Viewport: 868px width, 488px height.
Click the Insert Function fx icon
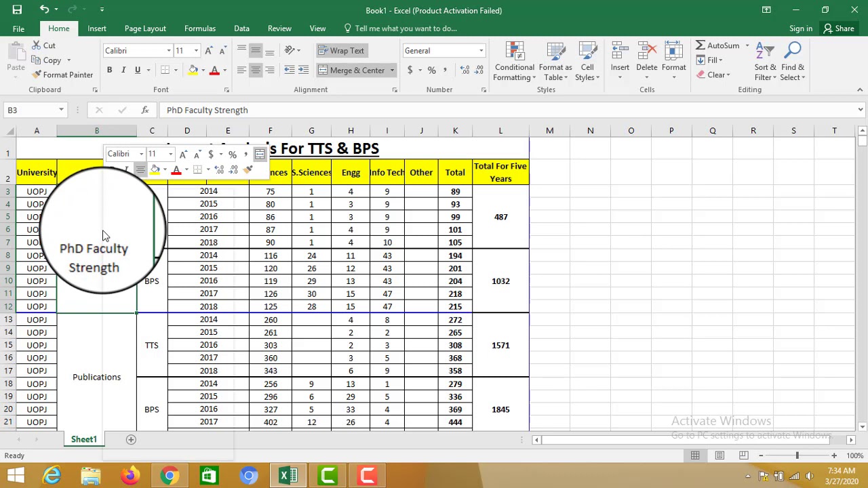point(144,110)
